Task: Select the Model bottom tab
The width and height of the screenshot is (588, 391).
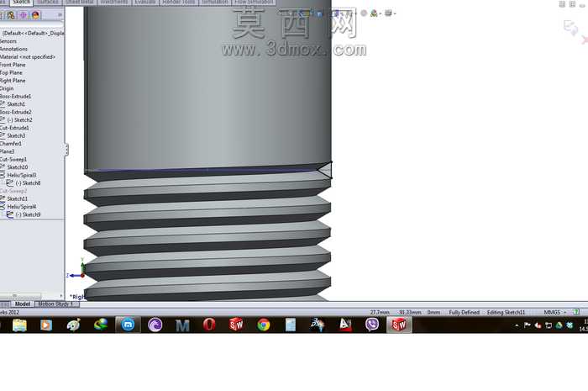Action: [22, 304]
